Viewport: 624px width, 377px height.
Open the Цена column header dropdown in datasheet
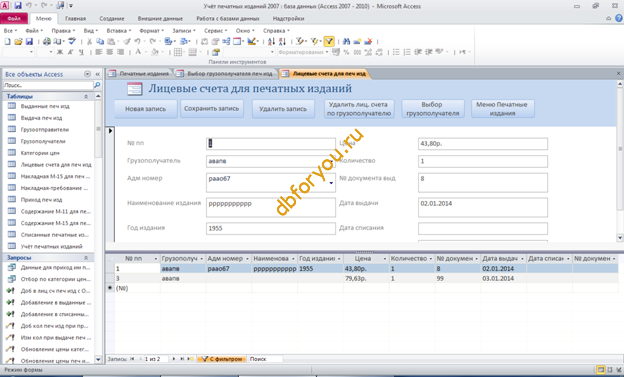[x=385, y=259]
